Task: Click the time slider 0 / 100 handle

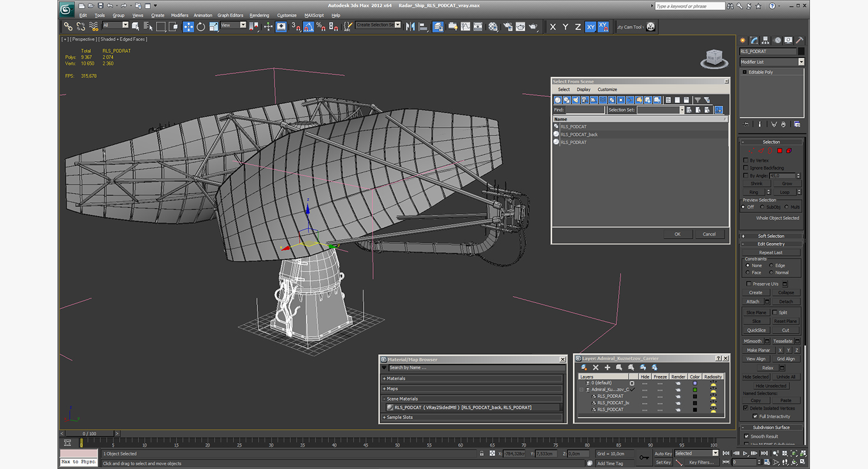Action: 89,434
